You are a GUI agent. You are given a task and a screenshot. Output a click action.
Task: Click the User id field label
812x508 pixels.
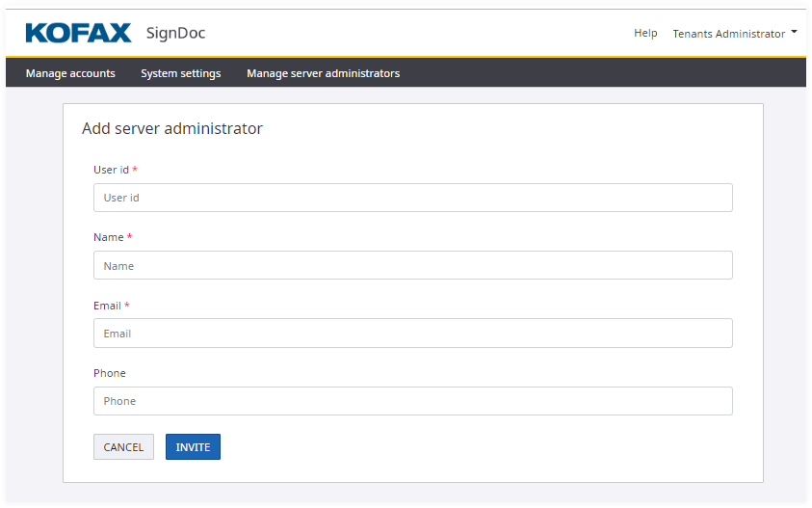click(x=111, y=170)
